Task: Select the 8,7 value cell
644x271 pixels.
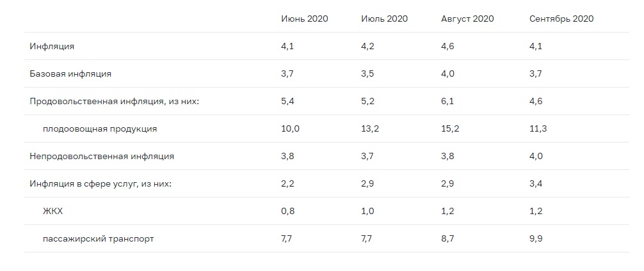Action: pyautogui.click(x=448, y=239)
